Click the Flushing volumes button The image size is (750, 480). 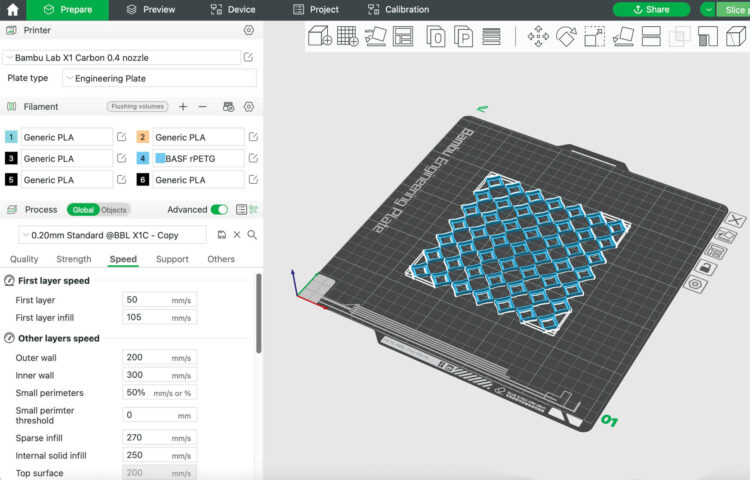tap(137, 106)
